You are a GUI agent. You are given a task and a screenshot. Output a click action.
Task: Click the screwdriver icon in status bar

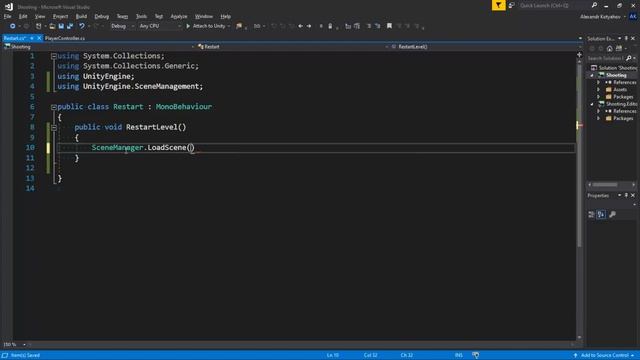(476, 356)
